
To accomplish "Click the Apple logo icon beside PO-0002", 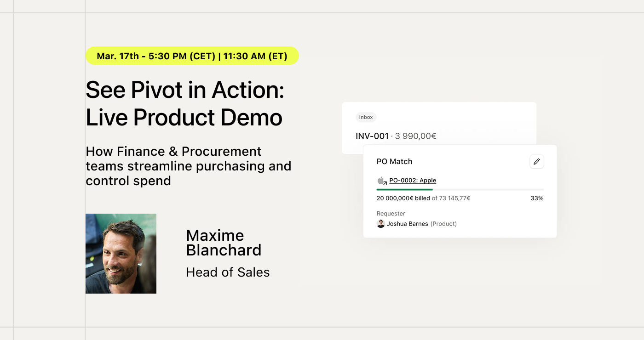I will (x=381, y=181).
